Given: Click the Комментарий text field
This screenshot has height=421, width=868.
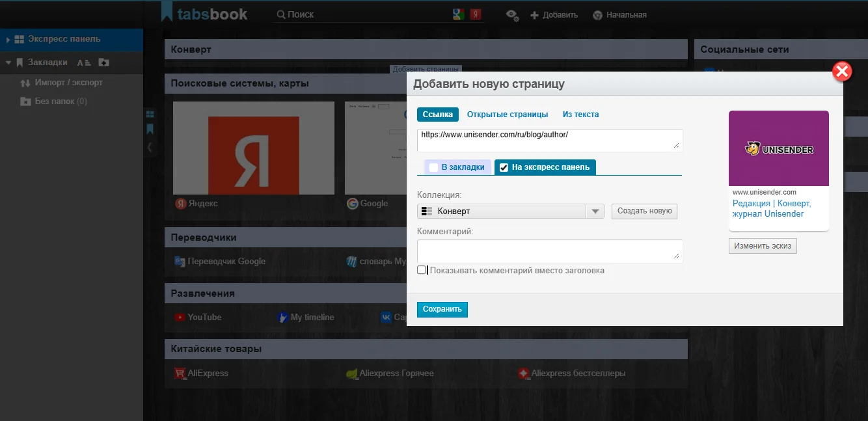Looking at the screenshot, I should point(549,251).
